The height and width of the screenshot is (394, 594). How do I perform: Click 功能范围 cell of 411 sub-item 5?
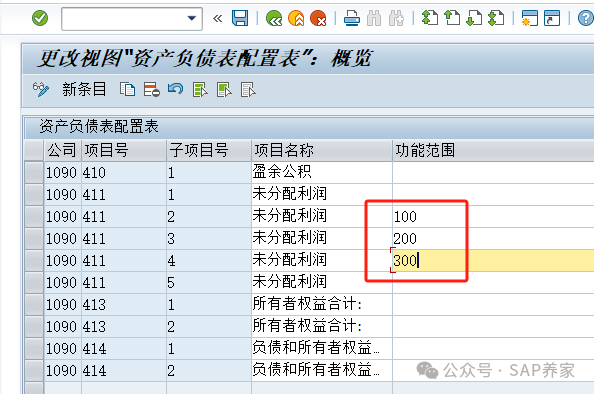coord(493,282)
